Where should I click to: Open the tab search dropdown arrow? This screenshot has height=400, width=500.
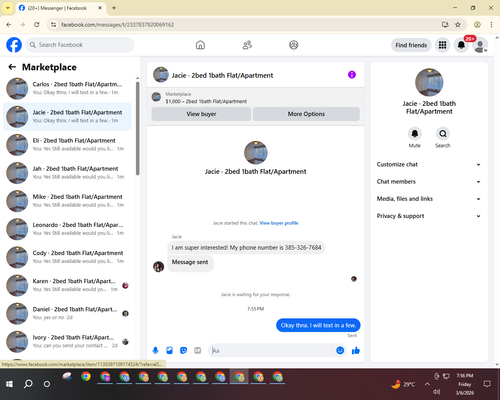(7, 8)
